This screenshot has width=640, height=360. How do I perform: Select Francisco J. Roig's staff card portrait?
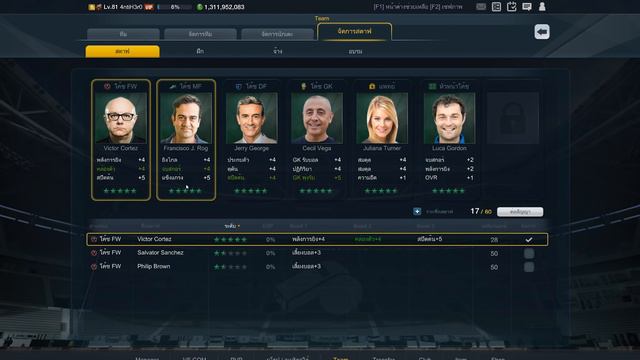click(x=186, y=118)
